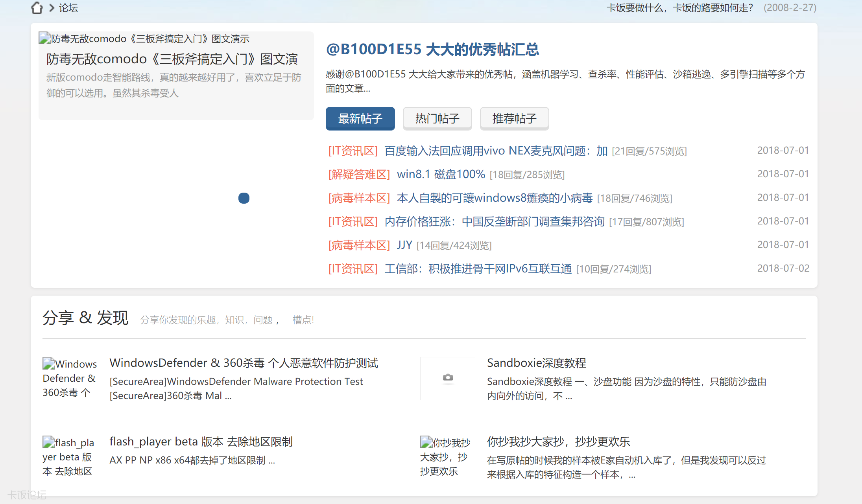Click [21回复/575浏览] stats text
Screen dimensions: 862x504
649,151
